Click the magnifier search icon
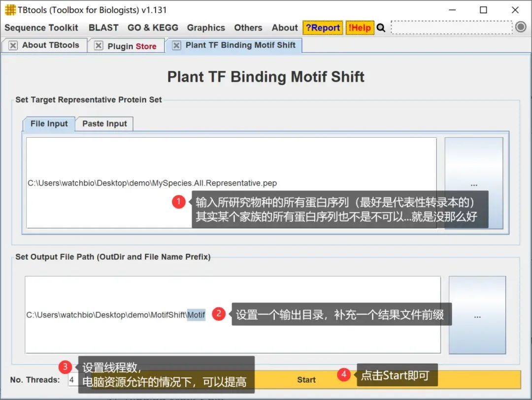 click(x=381, y=28)
